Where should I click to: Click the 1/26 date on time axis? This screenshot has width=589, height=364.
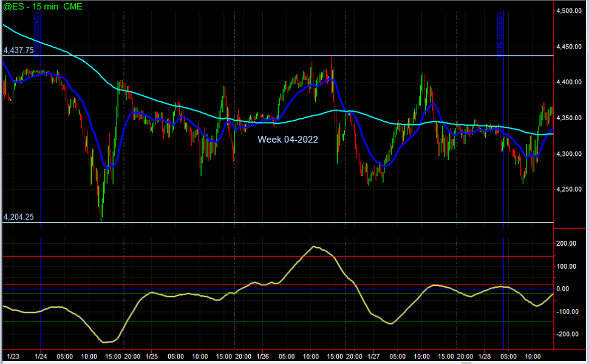tap(263, 356)
